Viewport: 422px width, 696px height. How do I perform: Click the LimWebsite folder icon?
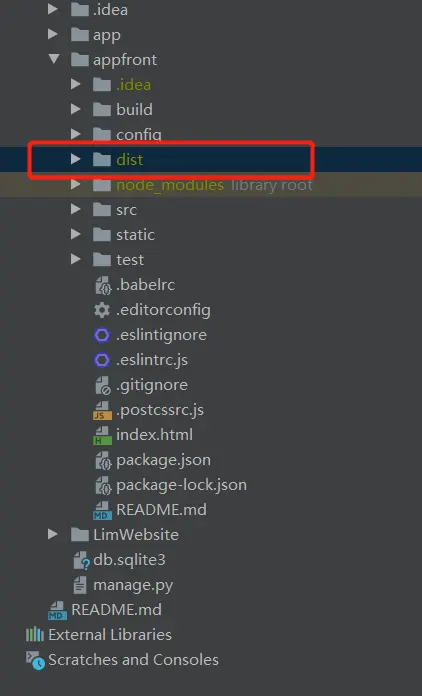[80, 534]
